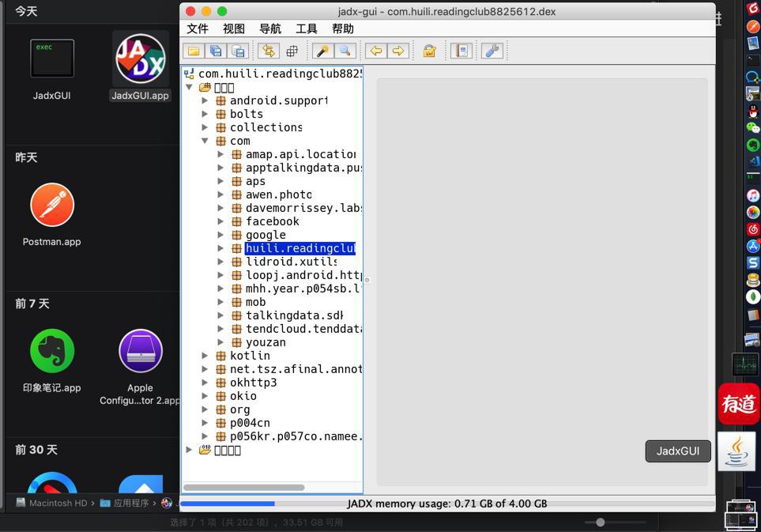Select the com.huili.readingclub root tree node
This screenshot has height=532, width=761.
273,74
